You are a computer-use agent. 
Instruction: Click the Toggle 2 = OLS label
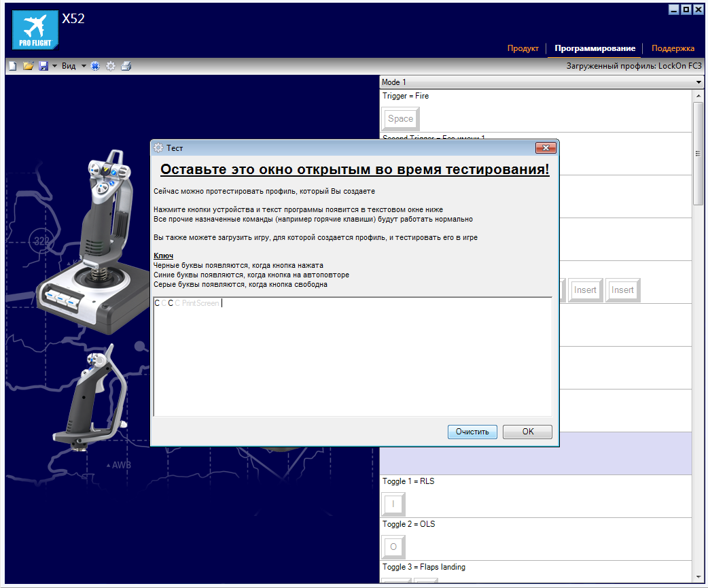coord(408,524)
